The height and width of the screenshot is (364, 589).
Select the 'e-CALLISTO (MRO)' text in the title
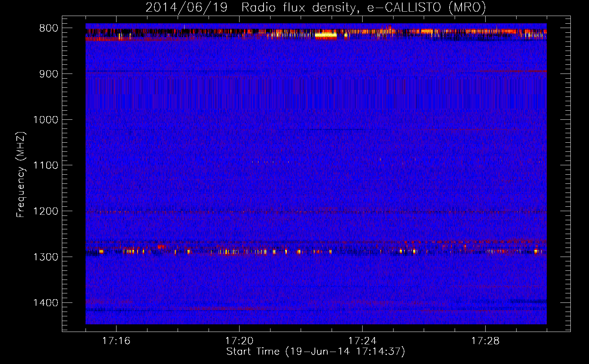tap(426, 8)
